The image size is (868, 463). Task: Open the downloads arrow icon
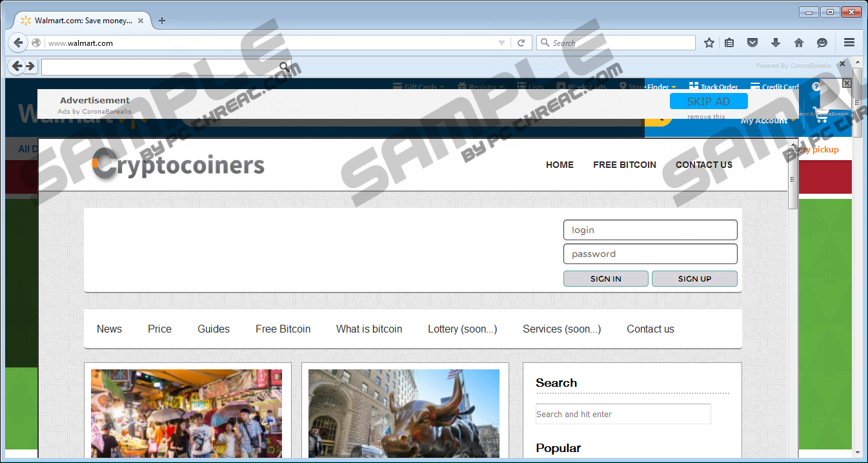coord(776,43)
